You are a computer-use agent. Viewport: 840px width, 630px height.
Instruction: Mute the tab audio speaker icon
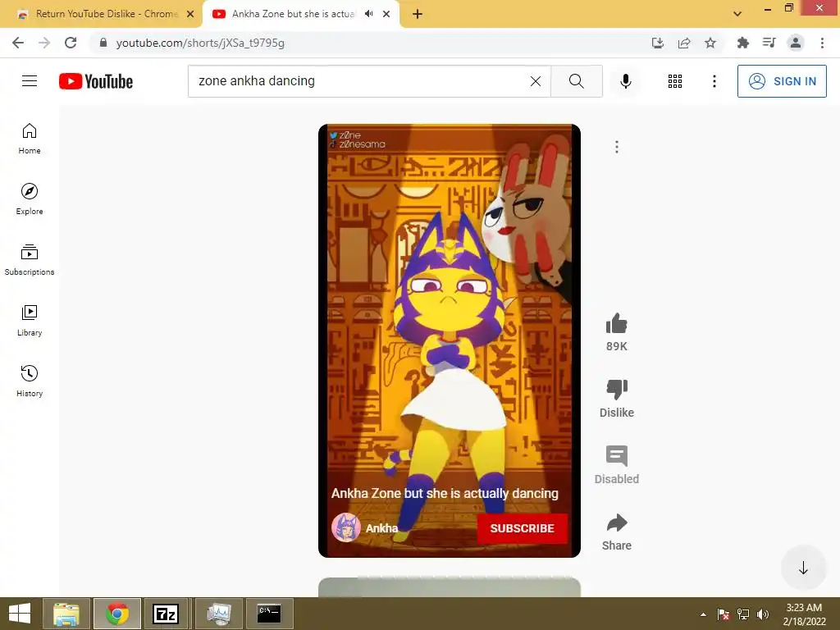368,14
